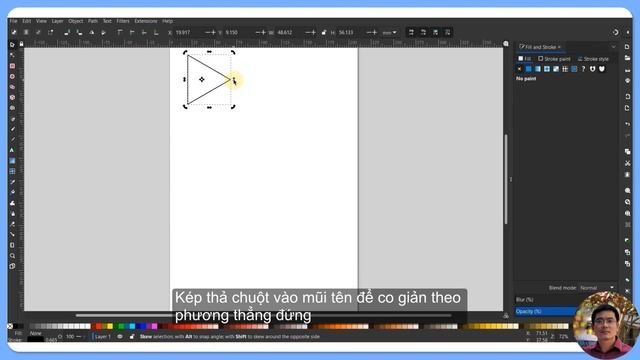The image size is (640, 360).
Task: Open the View menu
Action: coord(41,21)
